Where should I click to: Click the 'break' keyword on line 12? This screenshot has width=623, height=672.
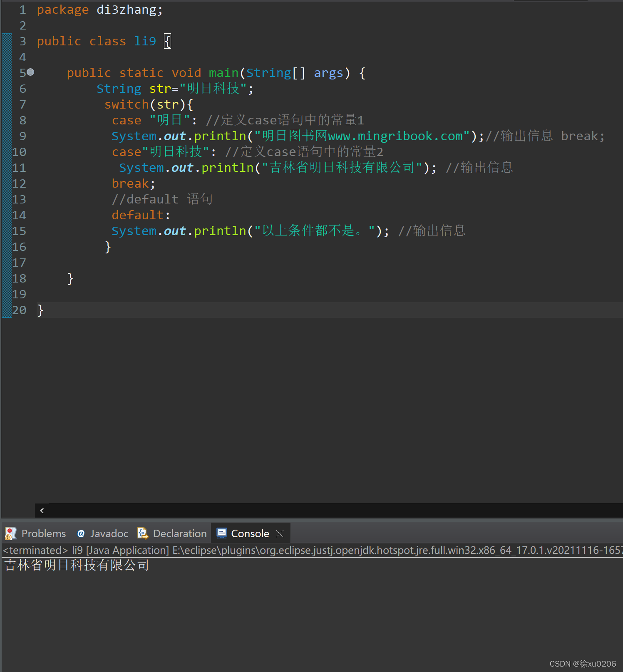pyautogui.click(x=130, y=183)
